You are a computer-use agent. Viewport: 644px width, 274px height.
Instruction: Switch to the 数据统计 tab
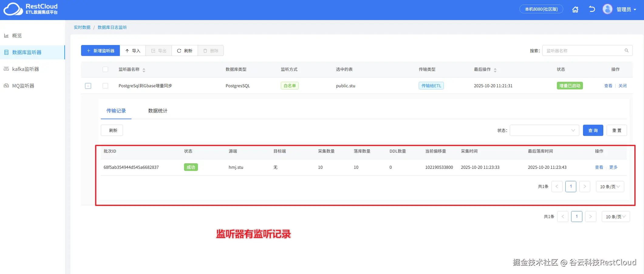point(157,111)
